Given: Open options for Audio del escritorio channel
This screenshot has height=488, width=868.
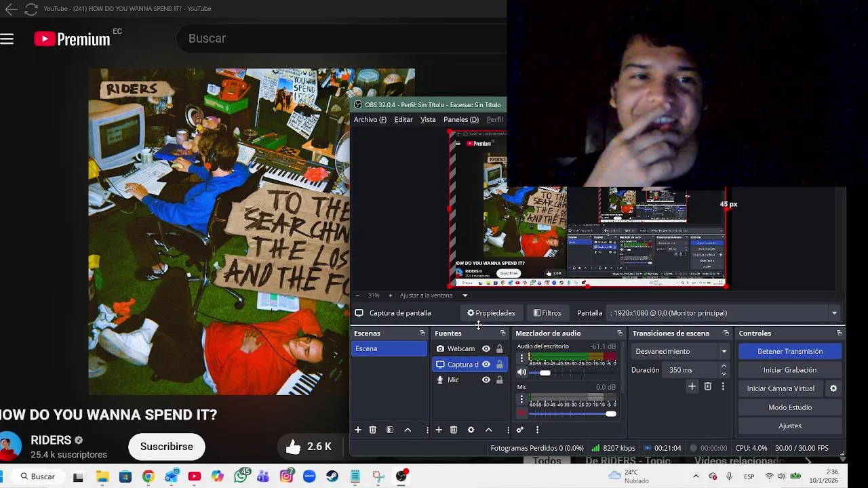Looking at the screenshot, I should pyautogui.click(x=521, y=359).
